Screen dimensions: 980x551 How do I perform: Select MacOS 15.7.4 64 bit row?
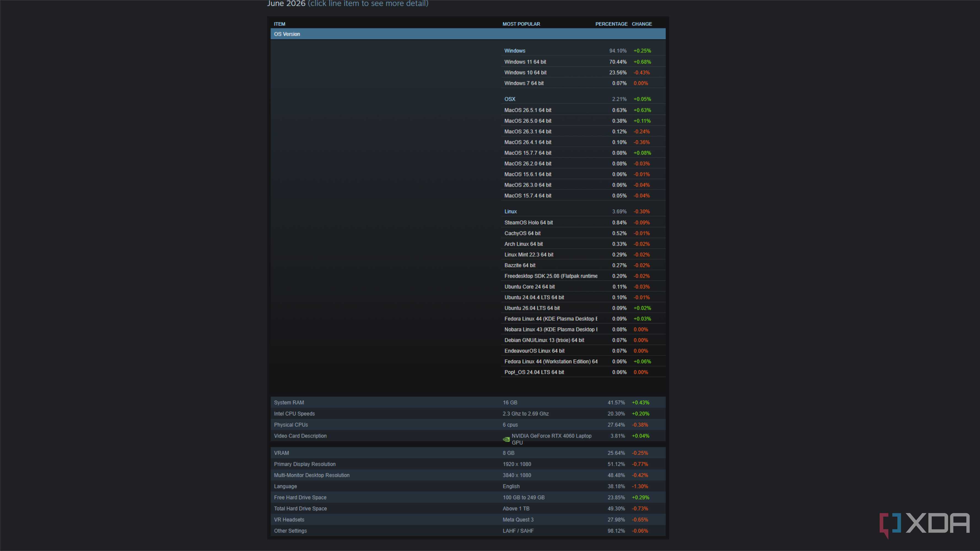(583, 195)
